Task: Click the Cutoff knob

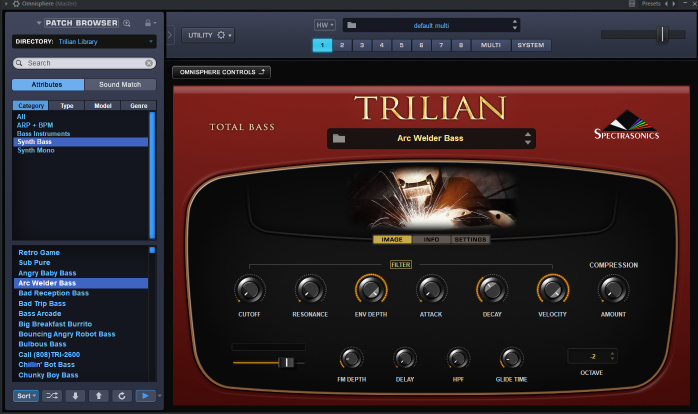Action: (249, 290)
